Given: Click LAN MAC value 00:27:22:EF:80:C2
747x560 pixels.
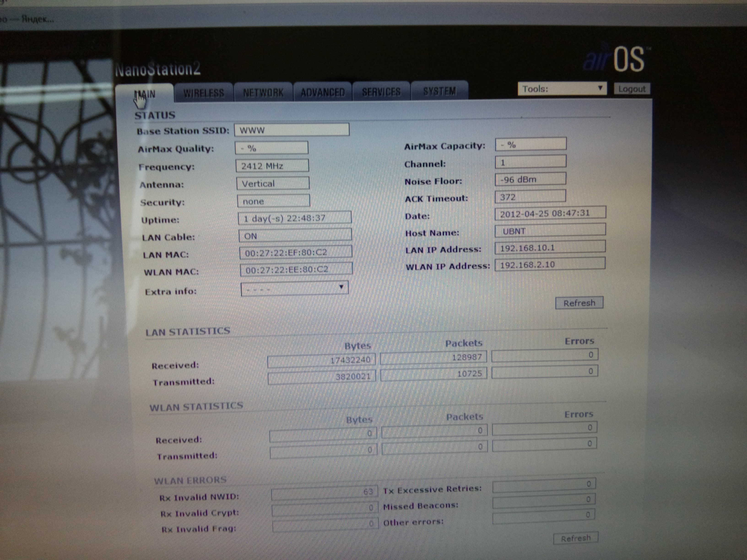Looking at the screenshot, I should point(296,252).
